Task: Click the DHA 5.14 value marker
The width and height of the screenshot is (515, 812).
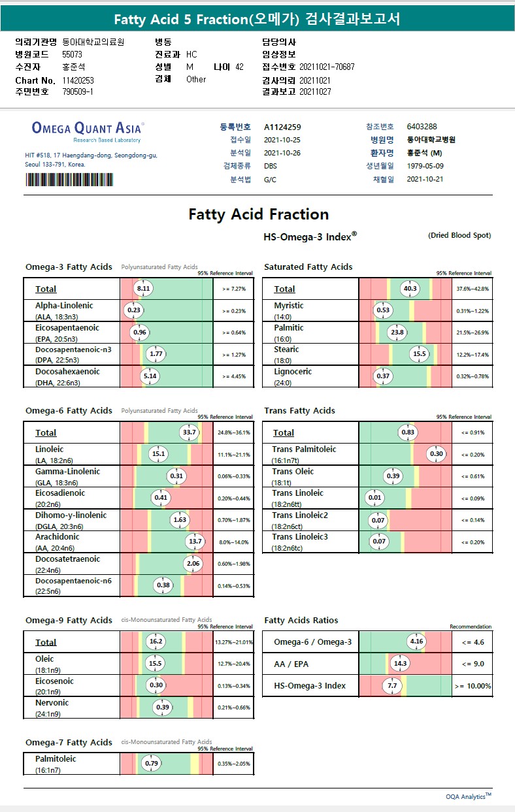Action: pos(150,376)
